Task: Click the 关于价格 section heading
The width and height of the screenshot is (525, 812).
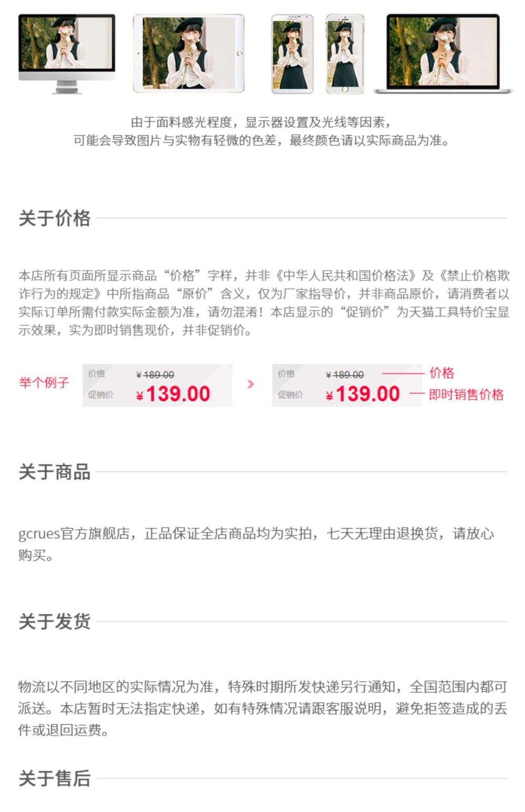Action: click(55, 218)
